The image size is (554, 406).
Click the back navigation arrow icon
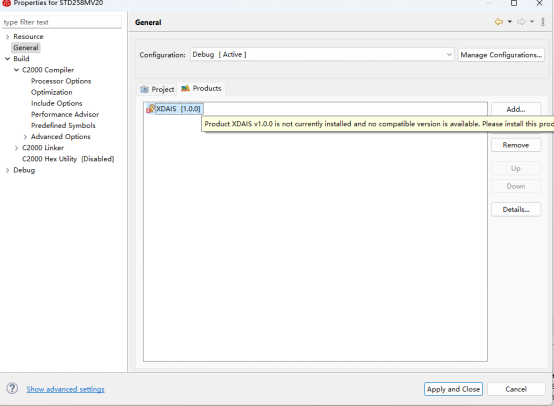pyautogui.click(x=499, y=22)
